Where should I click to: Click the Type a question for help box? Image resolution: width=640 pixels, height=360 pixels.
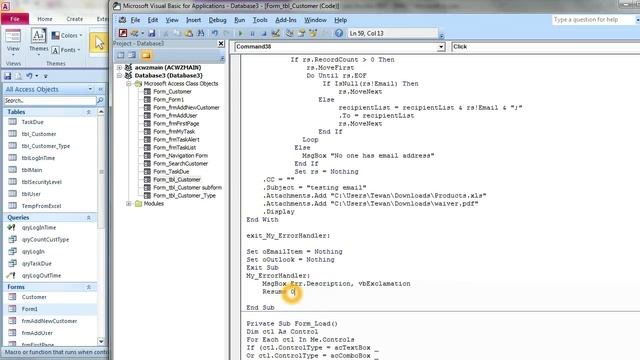[593, 20]
